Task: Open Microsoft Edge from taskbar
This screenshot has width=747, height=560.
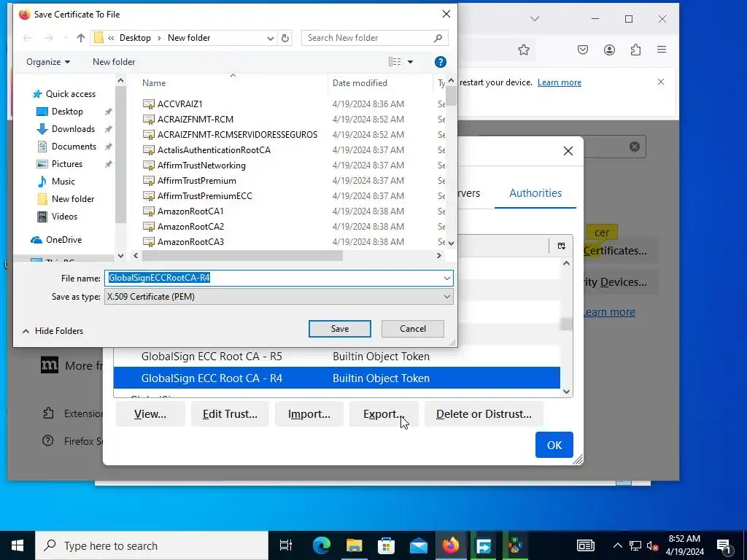Action: (x=322, y=545)
